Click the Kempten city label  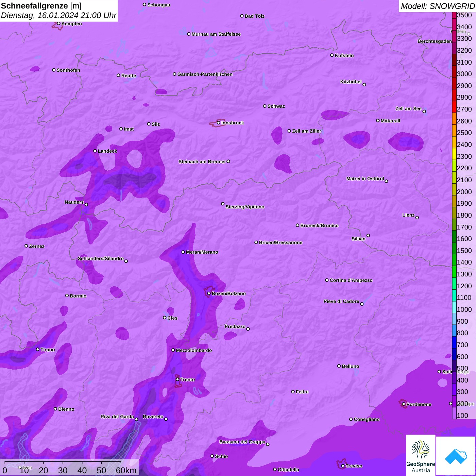click(x=71, y=23)
